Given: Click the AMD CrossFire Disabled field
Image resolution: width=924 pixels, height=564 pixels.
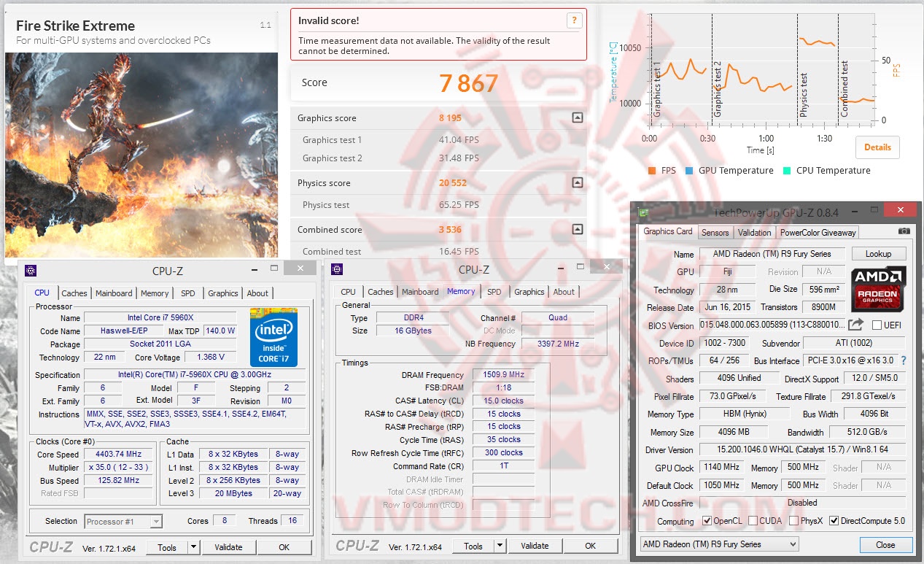Looking at the screenshot, I should point(802,503).
